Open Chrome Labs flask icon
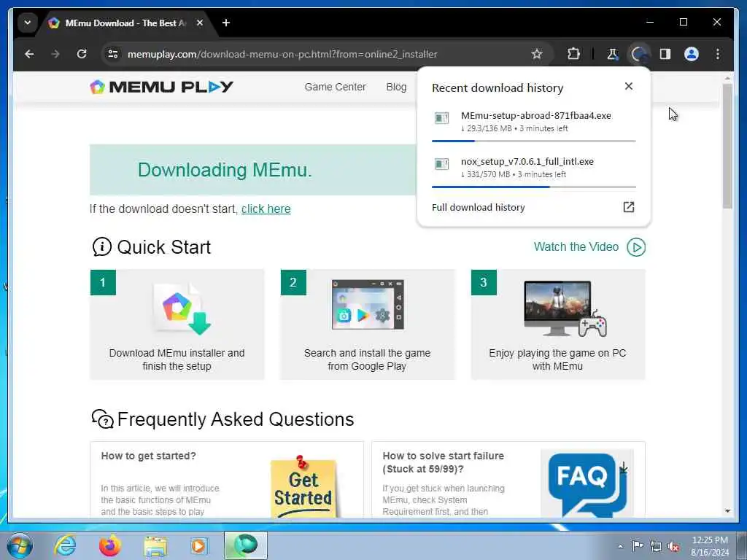Image resolution: width=747 pixels, height=560 pixels. [x=612, y=54]
